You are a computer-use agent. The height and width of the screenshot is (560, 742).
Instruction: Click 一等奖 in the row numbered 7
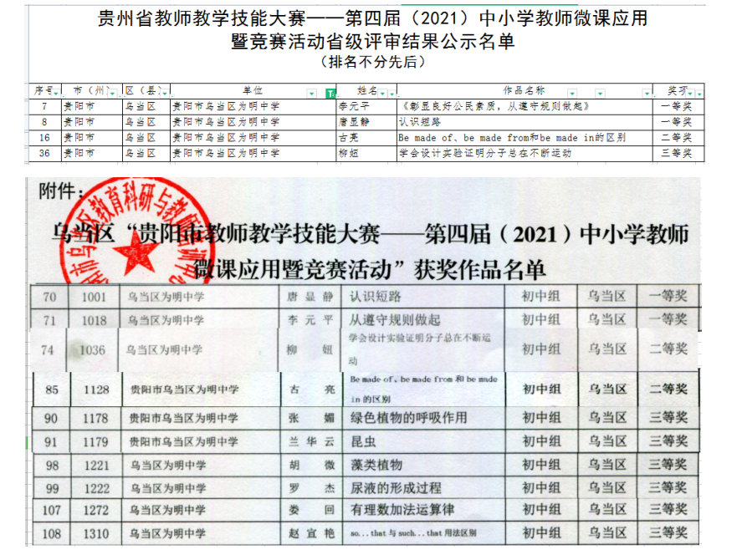pos(676,107)
